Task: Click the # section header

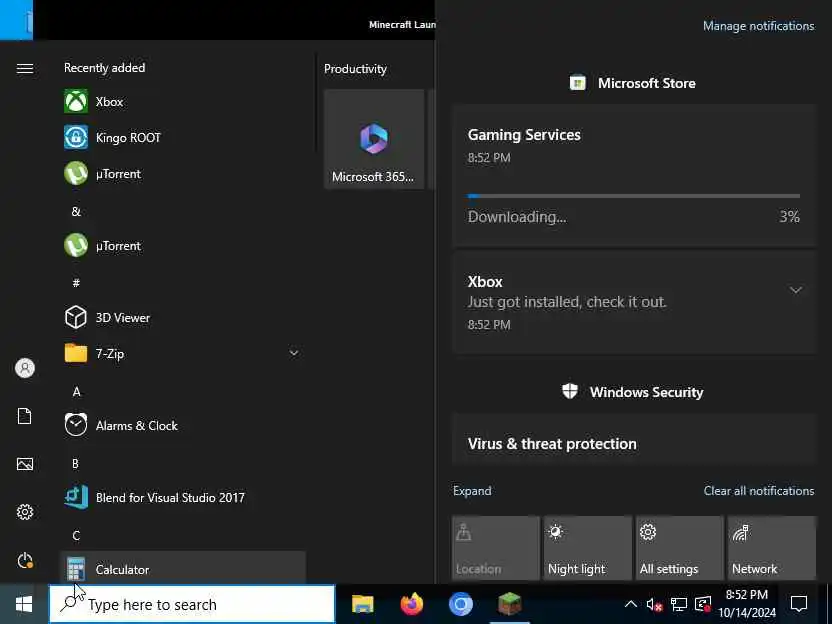Action: point(76,283)
